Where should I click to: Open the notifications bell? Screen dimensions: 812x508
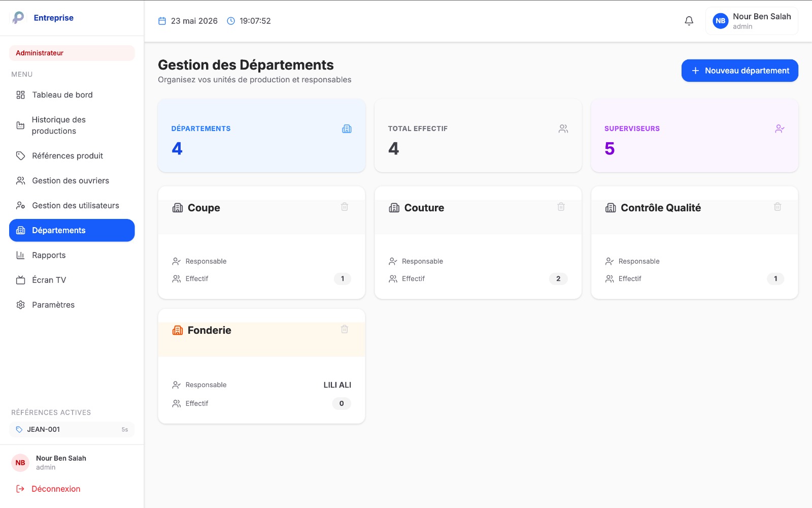[x=689, y=21]
